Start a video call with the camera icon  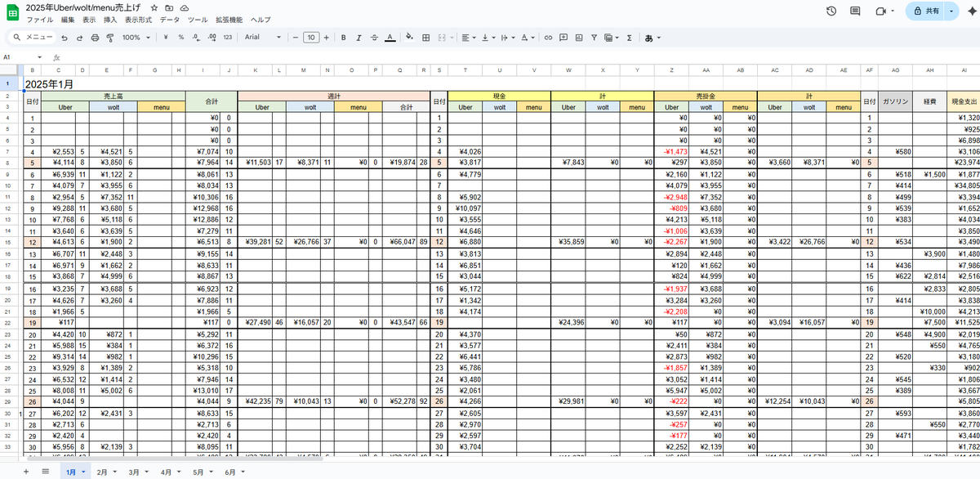pyautogui.click(x=880, y=11)
